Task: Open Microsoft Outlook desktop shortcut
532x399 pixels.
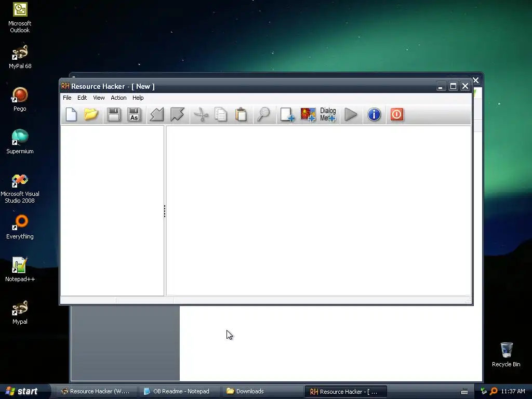Action: [20, 18]
